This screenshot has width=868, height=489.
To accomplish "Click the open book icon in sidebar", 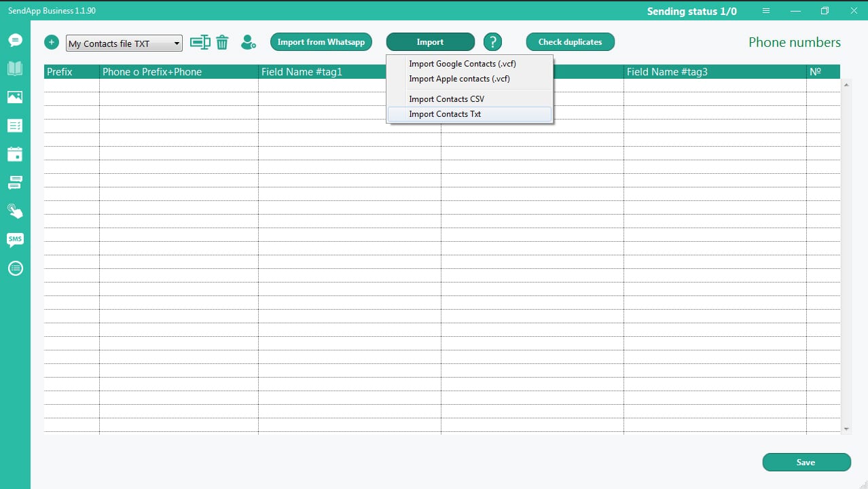I will (15, 69).
